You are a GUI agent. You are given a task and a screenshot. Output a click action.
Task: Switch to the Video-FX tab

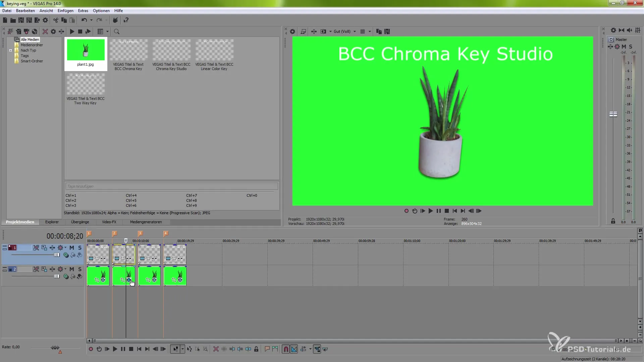109,222
